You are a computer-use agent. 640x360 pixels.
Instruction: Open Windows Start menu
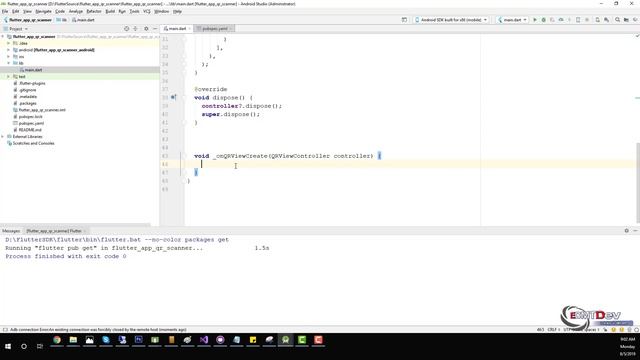(x=8, y=346)
